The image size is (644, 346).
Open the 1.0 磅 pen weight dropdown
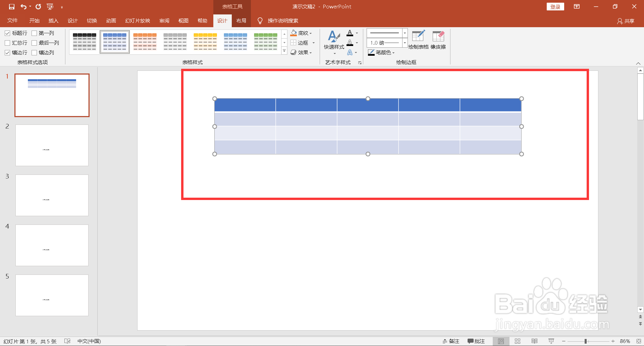coord(405,43)
